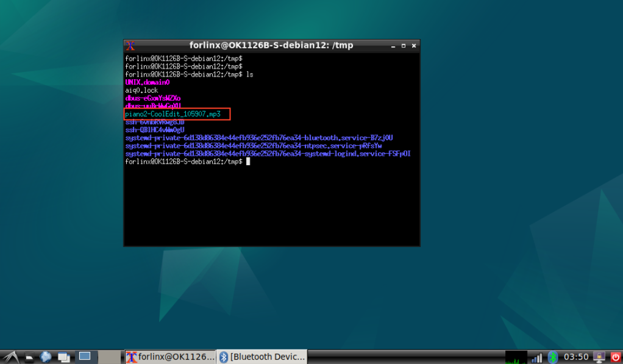Click the typed 'ls' command text

pos(249,74)
